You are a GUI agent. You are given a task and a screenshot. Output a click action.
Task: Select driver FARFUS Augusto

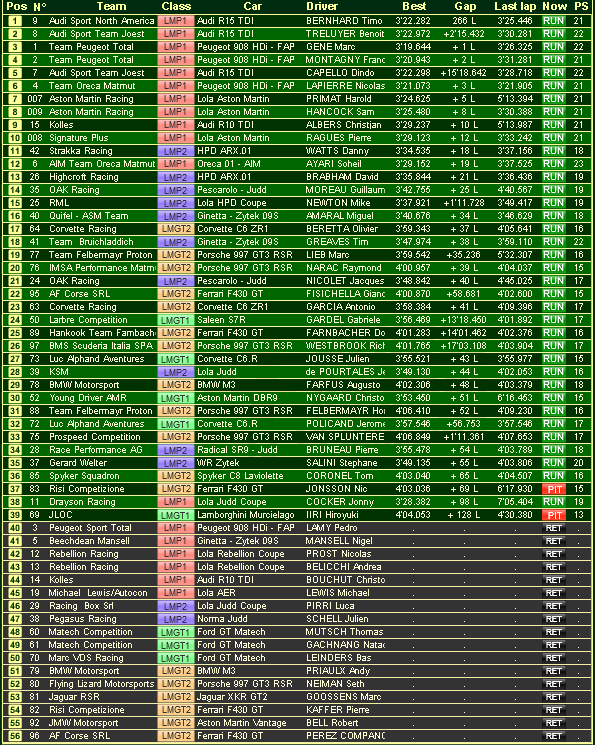pos(343,385)
